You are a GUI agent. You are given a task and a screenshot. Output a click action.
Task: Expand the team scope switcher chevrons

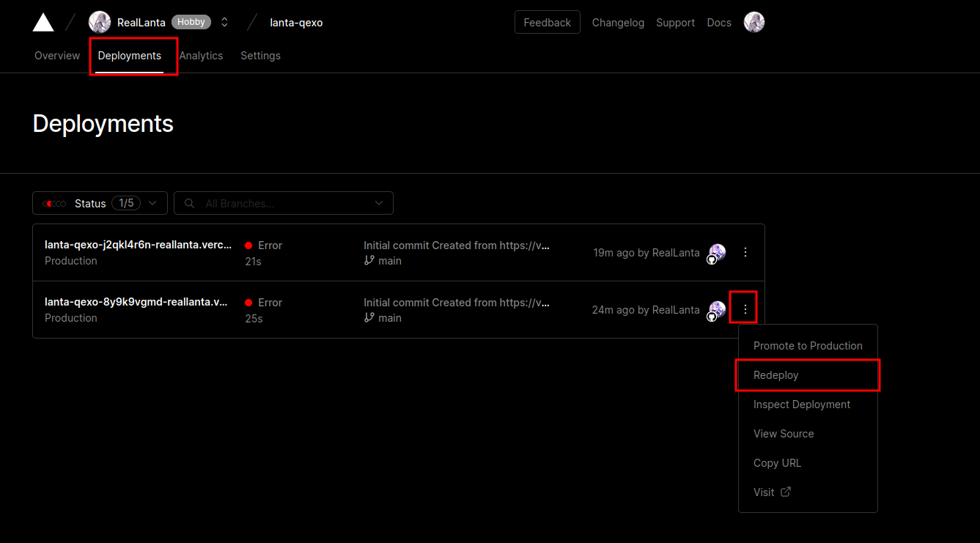pos(224,23)
